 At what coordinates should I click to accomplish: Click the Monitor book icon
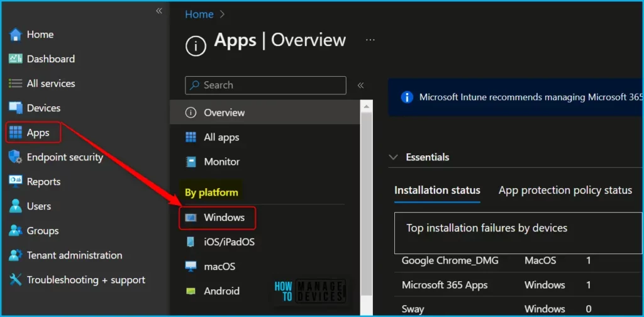[191, 162]
